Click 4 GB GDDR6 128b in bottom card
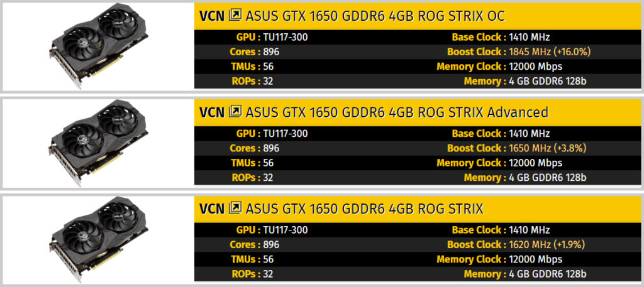Screen dimensions: 644x287 tap(547, 274)
